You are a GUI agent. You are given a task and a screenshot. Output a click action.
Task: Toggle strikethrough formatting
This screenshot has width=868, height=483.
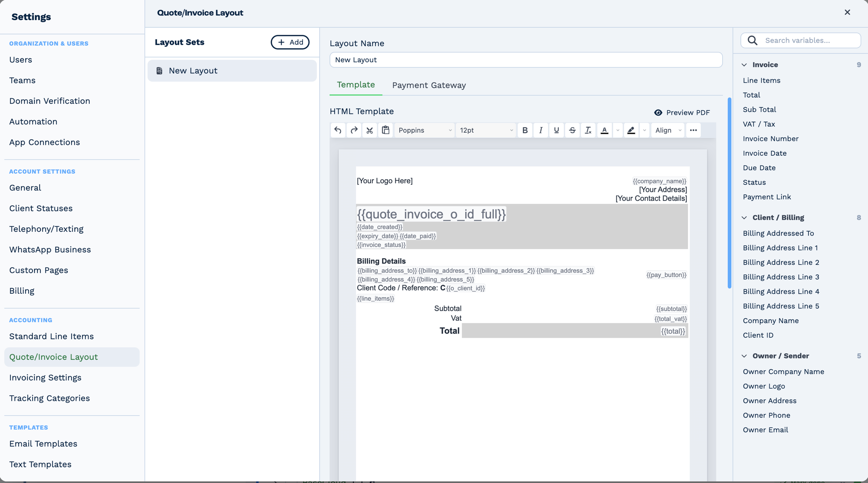click(572, 130)
